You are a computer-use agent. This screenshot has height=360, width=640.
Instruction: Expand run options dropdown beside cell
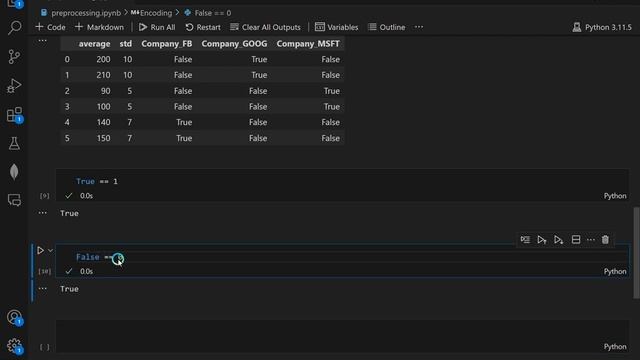pyautogui.click(x=50, y=250)
